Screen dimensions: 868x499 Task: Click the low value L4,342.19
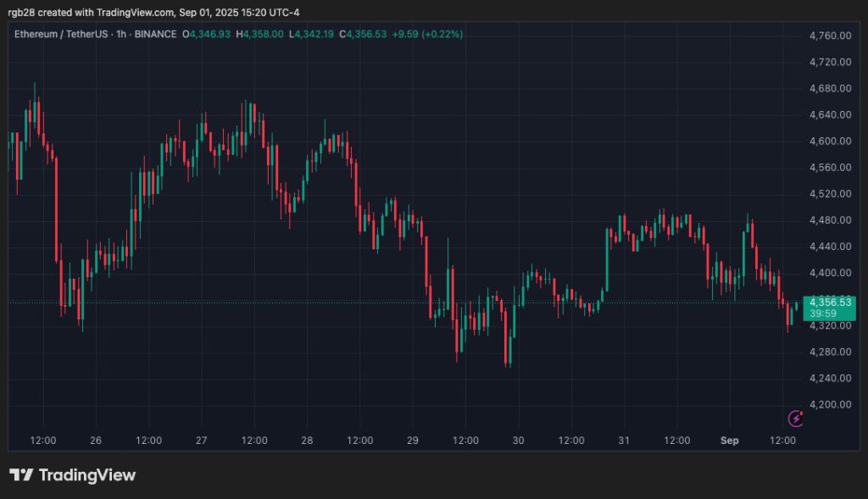pos(311,35)
